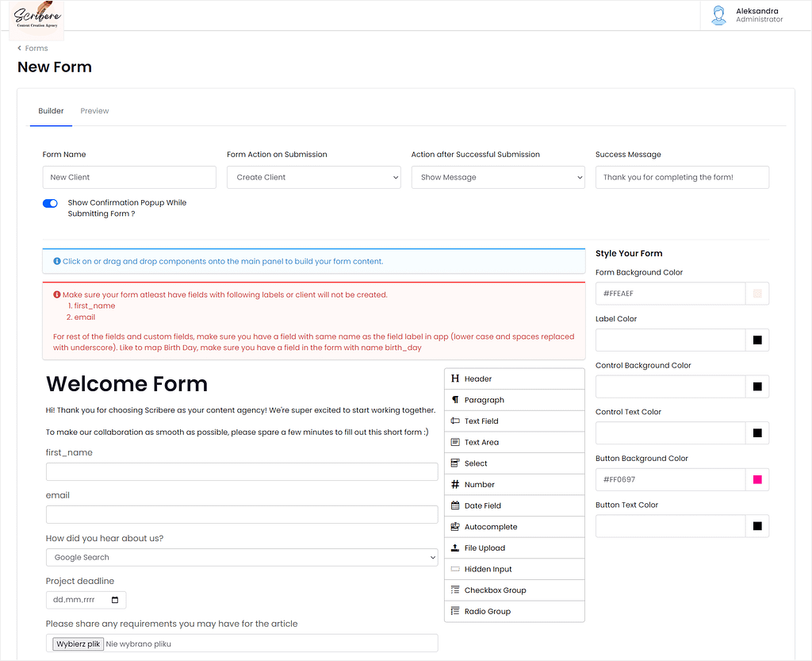
Task: Add a Paragraph component
Action: click(x=514, y=400)
